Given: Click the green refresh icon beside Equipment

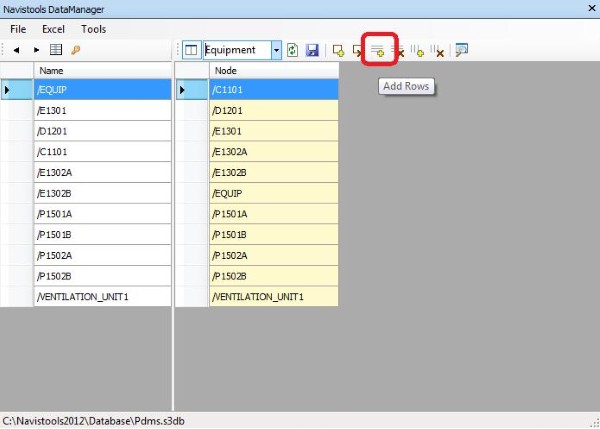Looking at the screenshot, I should [x=293, y=50].
